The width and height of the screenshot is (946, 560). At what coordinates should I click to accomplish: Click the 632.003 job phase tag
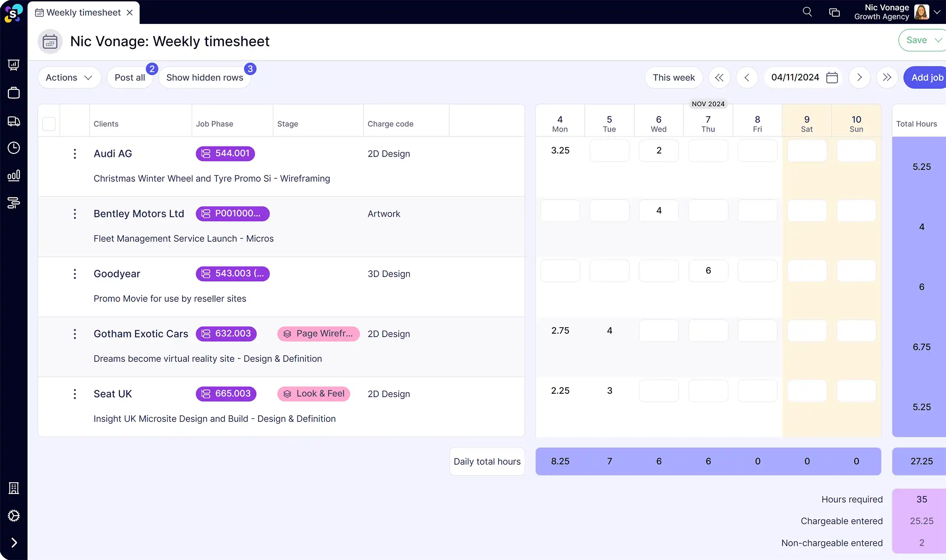coord(226,333)
